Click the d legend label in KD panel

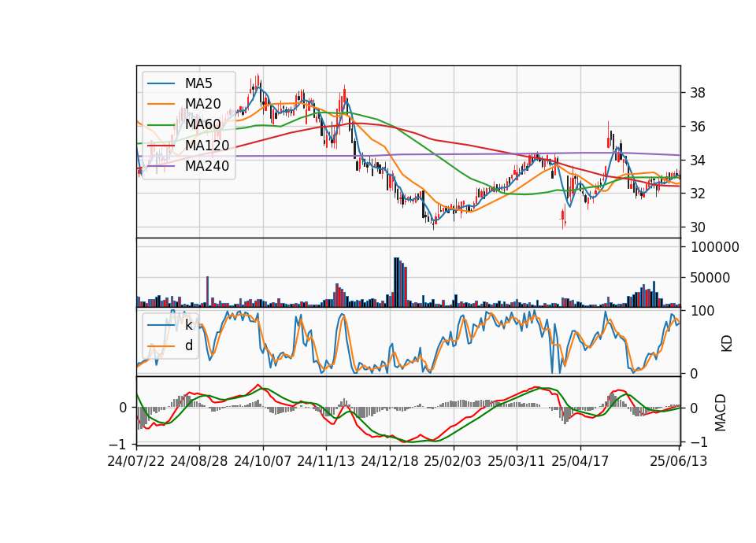[x=188, y=345]
